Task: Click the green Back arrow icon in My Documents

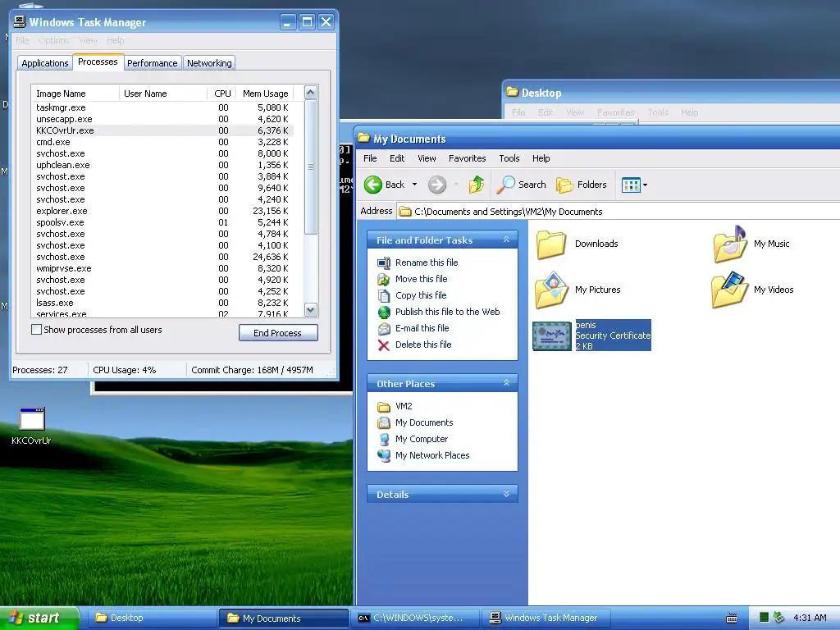Action: point(373,185)
